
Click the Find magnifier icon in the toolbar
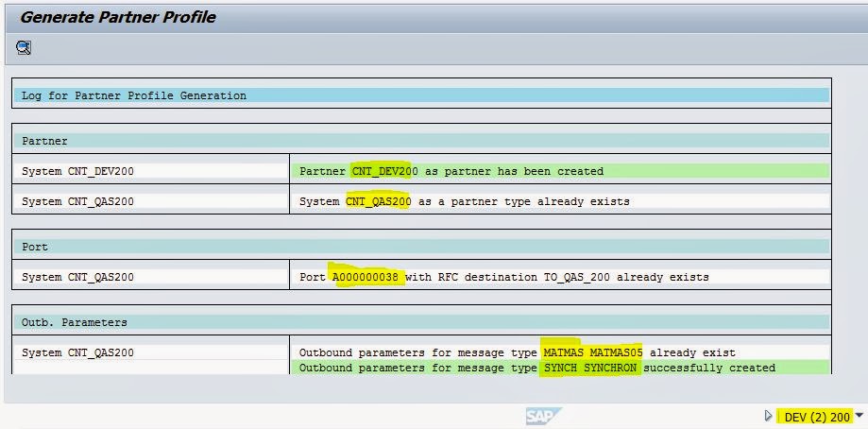point(24,47)
